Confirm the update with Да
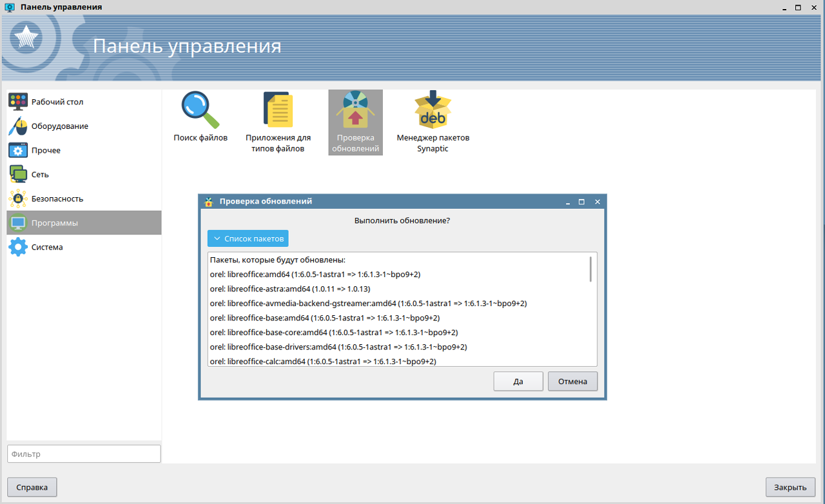 coord(518,381)
